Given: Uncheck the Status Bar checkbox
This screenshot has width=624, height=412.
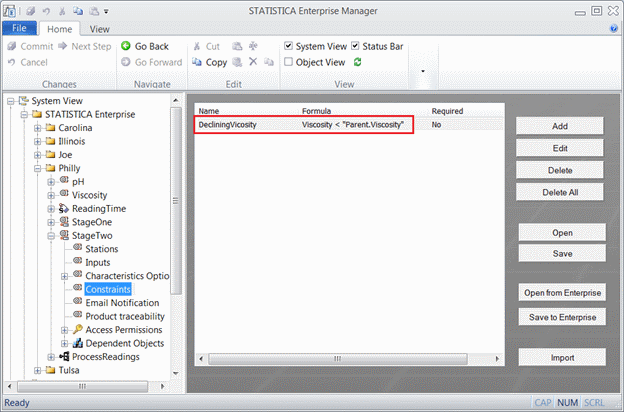Looking at the screenshot, I should [x=355, y=46].
